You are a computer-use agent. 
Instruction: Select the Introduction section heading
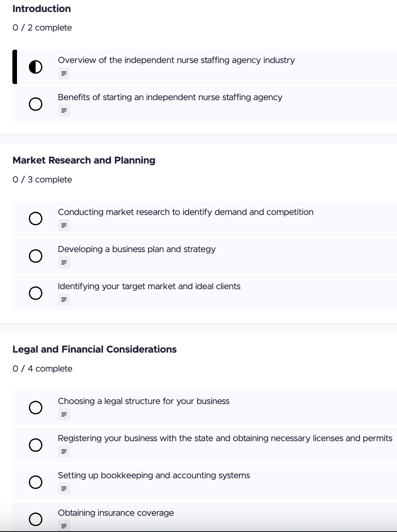42,9
